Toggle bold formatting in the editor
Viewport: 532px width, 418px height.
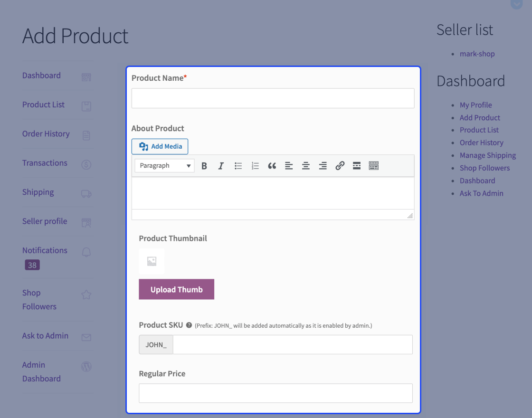coord(204,165)
